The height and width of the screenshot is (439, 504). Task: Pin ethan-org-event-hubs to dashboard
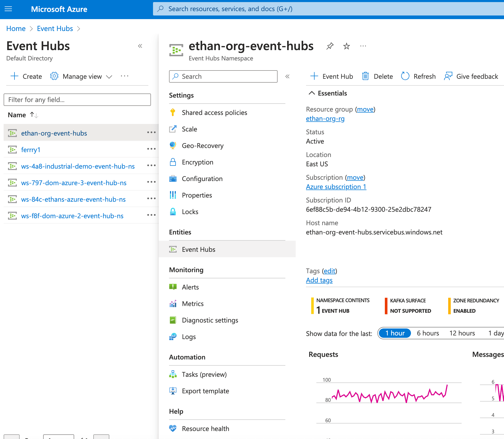coord(330,46)
